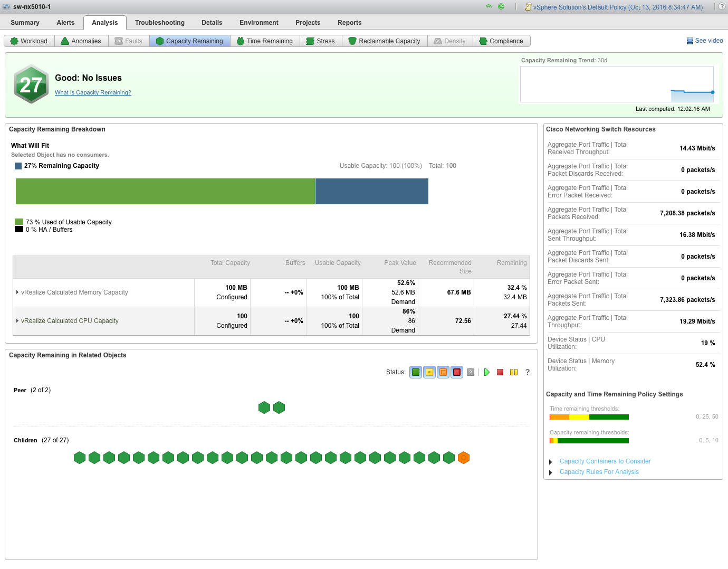Open the Time Remaining sub-tab
Screen dimensions: 728x569
265,41
